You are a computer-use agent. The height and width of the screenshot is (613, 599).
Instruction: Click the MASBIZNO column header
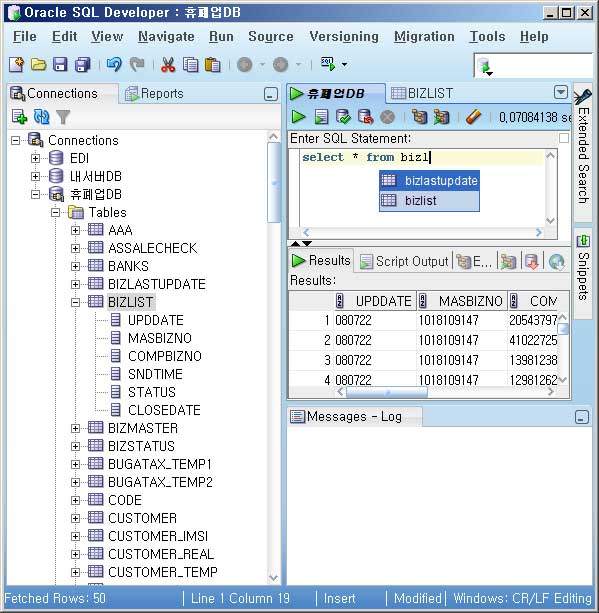pos(462,301)
